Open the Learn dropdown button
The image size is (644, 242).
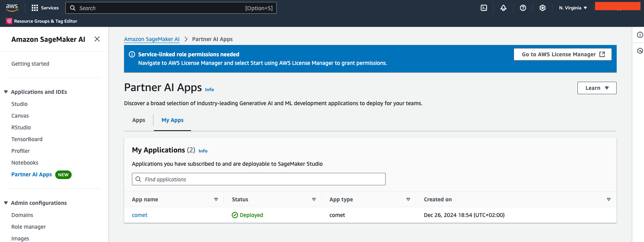point(597,88)
